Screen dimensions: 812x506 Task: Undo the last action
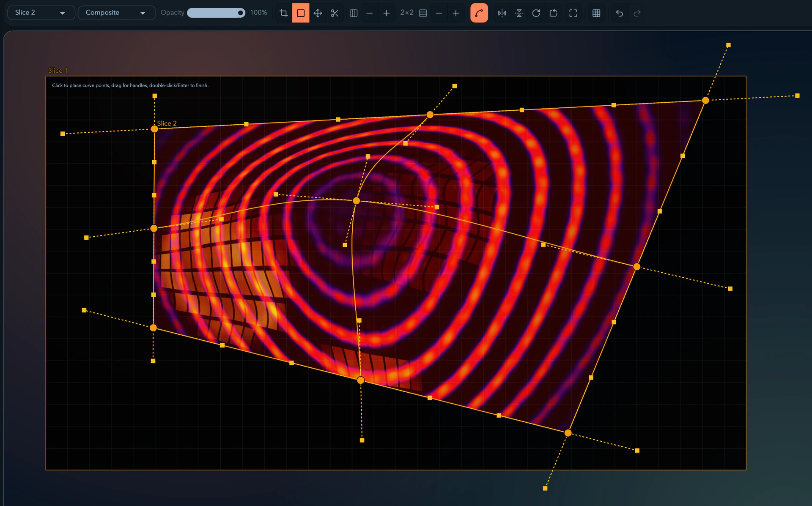tap(619, 13)
